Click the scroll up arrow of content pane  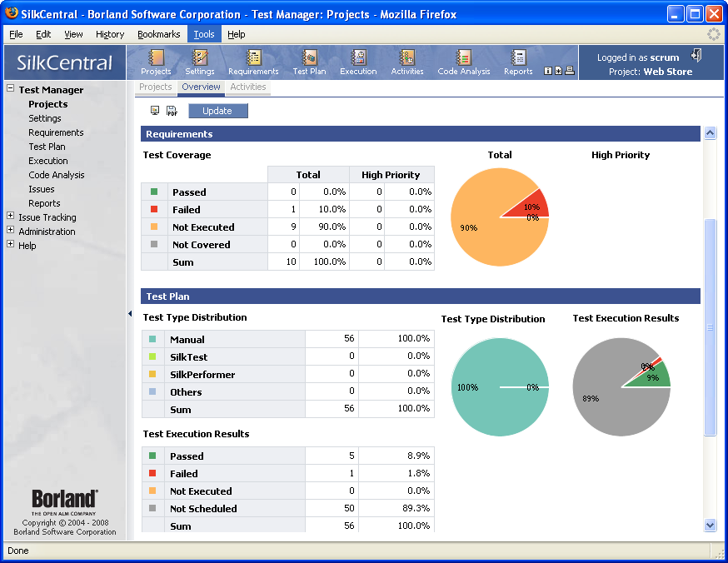(710, 133)
